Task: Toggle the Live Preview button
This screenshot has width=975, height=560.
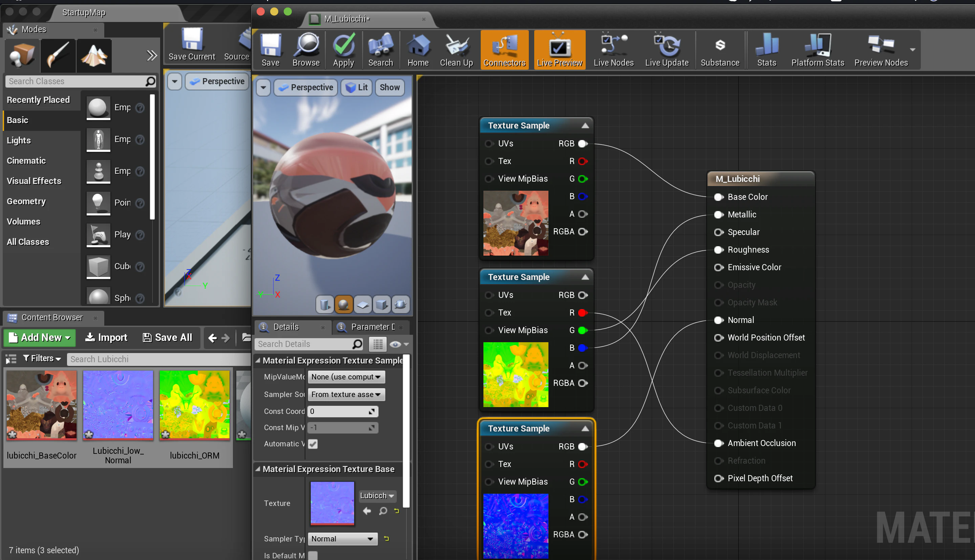Action: pyautogui.click(x=559, y=50)
